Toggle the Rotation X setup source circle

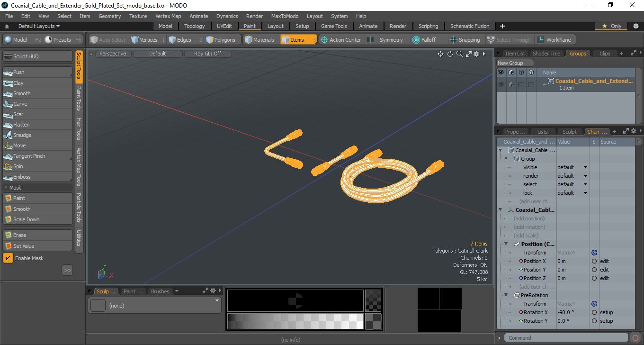click(594, 312)
